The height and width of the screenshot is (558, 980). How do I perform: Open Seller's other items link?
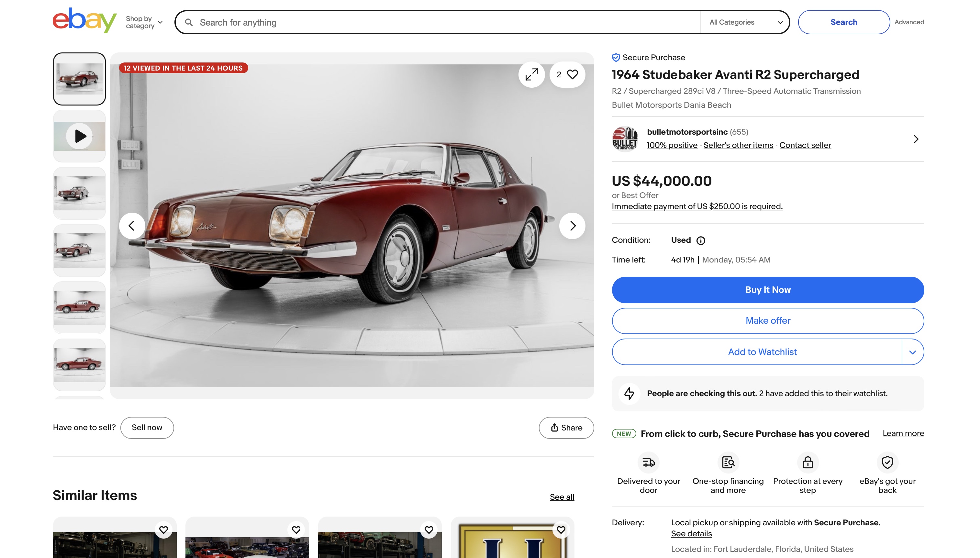pos(738,145)
